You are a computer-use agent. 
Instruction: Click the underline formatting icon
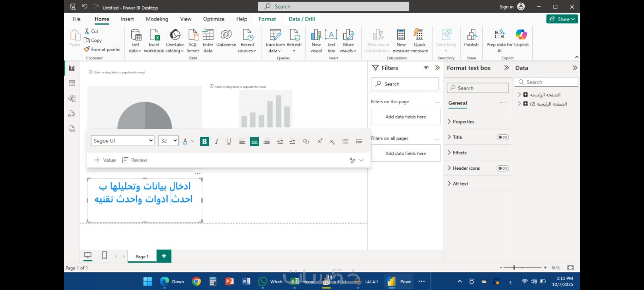click(229, 141)
